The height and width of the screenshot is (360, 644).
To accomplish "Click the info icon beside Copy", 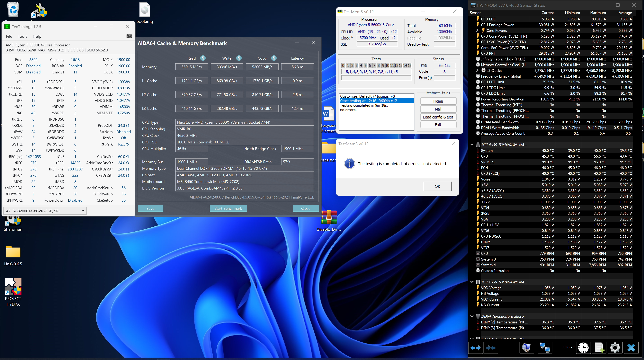I will [x=274, y=58].
